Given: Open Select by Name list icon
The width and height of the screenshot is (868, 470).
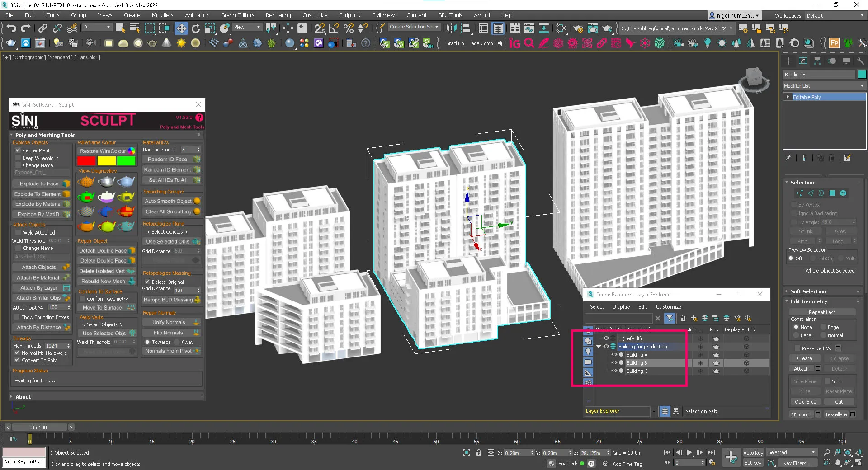Looking at the screenshot, I should click(x=135, y=28).
